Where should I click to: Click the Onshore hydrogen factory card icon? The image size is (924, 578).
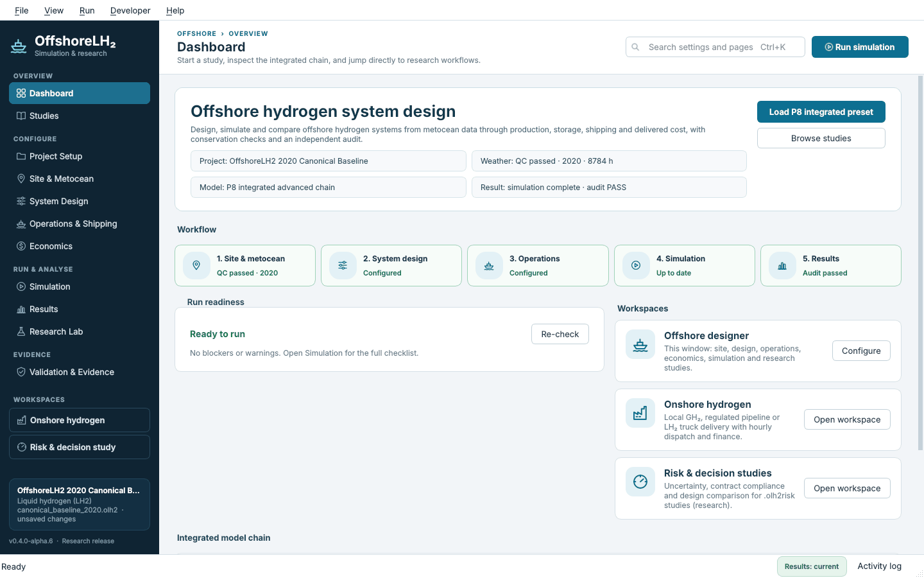pyautogui.click(x=640, y=414)
